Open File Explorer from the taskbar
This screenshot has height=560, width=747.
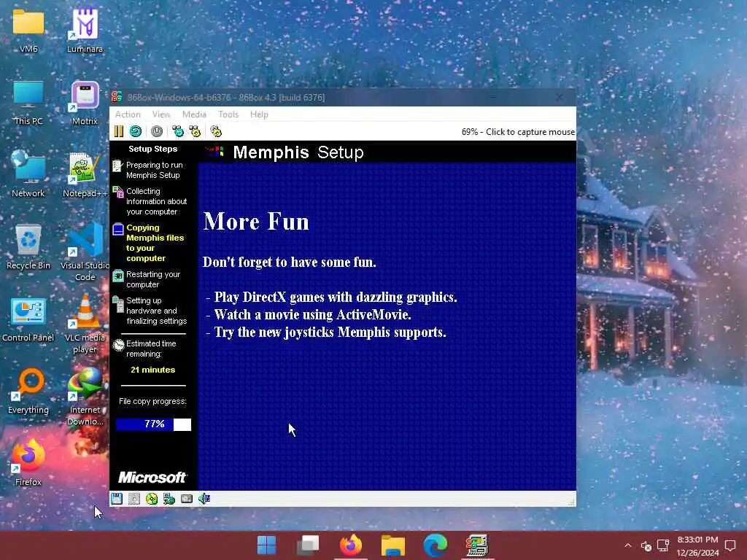tap(393, 545)
